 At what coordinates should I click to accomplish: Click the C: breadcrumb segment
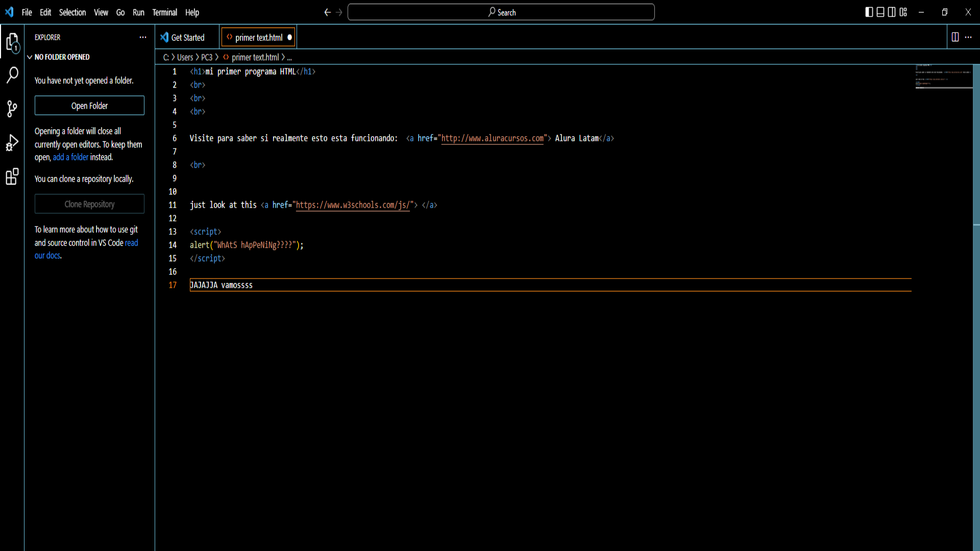point(166,57)
